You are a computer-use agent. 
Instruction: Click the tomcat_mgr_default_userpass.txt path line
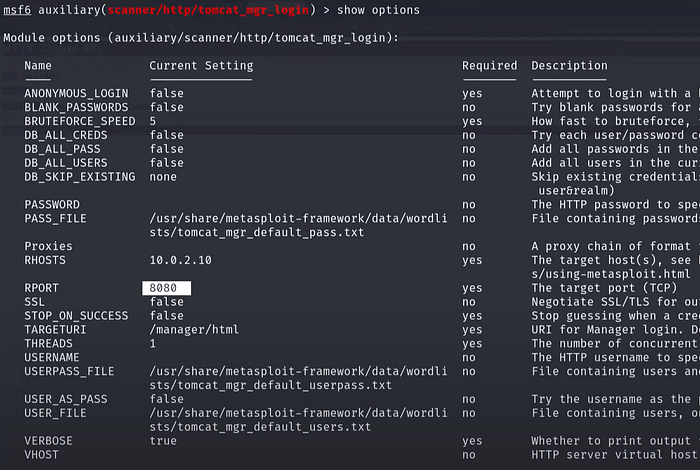tap(271, 385)
